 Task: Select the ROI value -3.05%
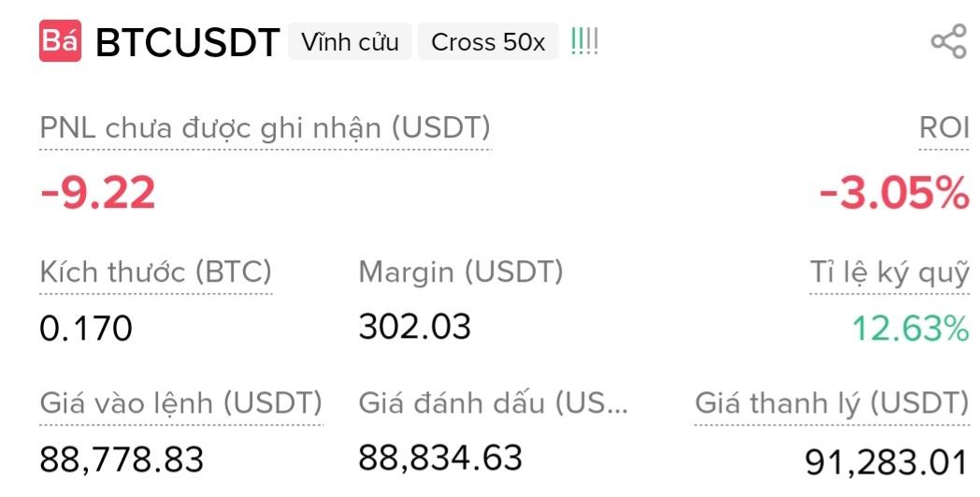(894, 194)
